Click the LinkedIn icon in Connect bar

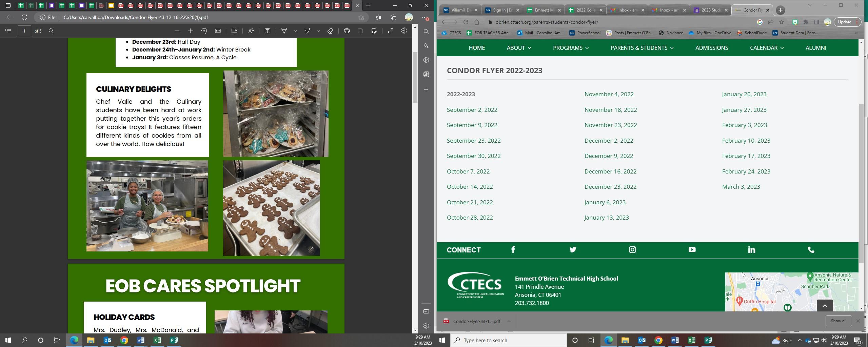[x=752, y=250]
